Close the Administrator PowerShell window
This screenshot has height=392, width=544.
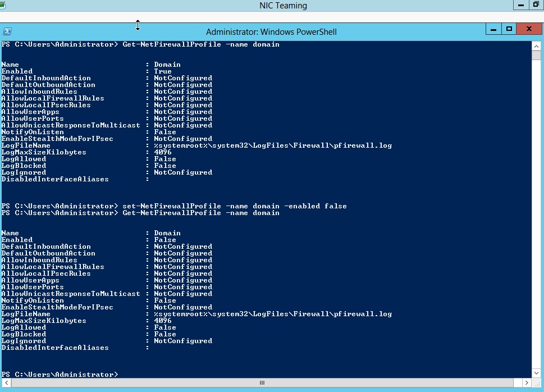click(x=528, y=29)
